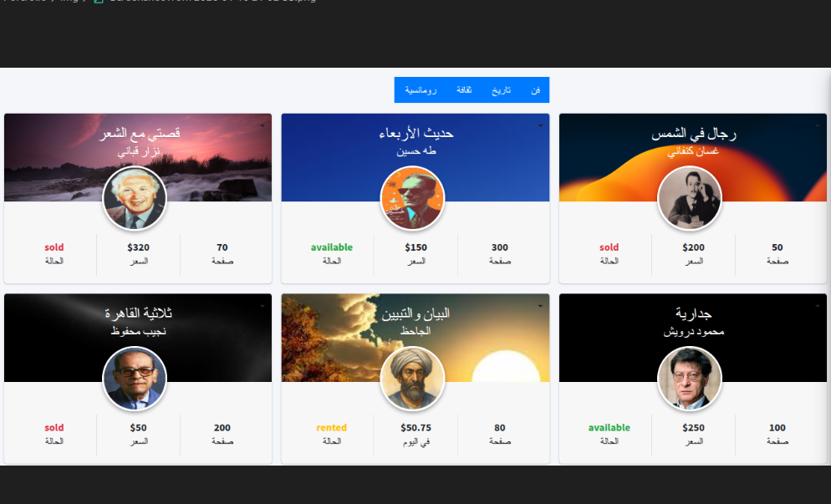Click Ghassan Kanafani's portrait on رجال في الشمس

690,198
